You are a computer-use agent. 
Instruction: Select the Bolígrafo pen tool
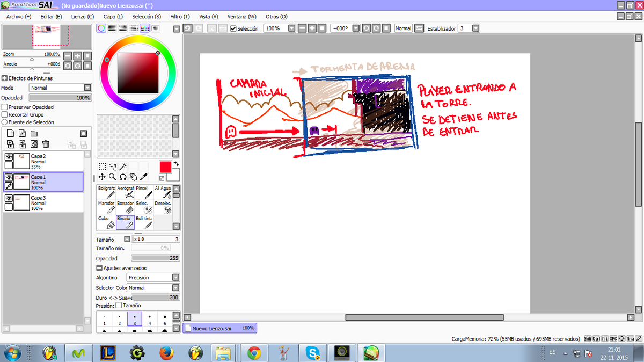pyautogui.click(x=106, y=192)
